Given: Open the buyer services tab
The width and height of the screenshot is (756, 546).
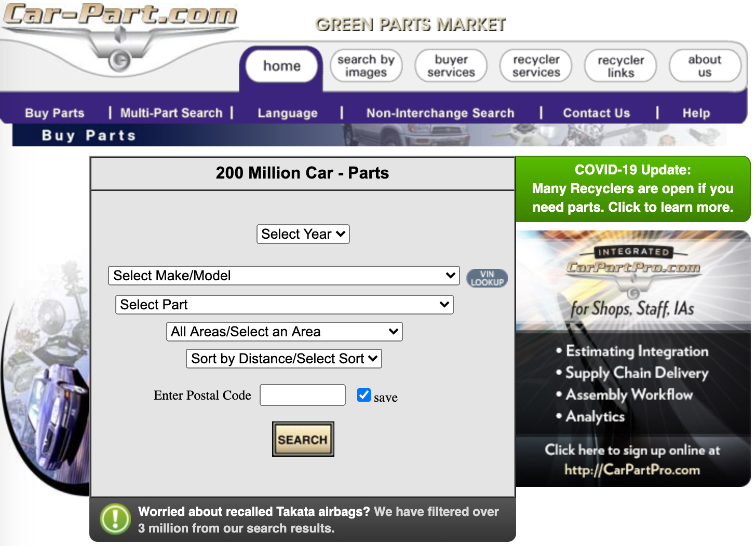Looking at the screenshot, I should [451, 66].
